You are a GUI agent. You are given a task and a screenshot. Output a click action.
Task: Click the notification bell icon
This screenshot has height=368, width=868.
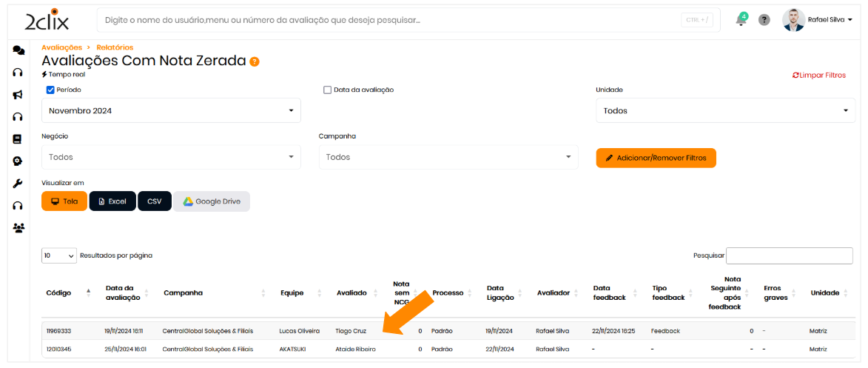click(x=741, y=20)
